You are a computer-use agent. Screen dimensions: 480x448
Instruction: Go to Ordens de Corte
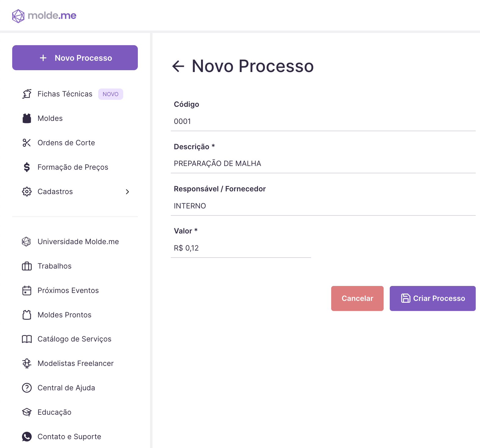point(66,143)
